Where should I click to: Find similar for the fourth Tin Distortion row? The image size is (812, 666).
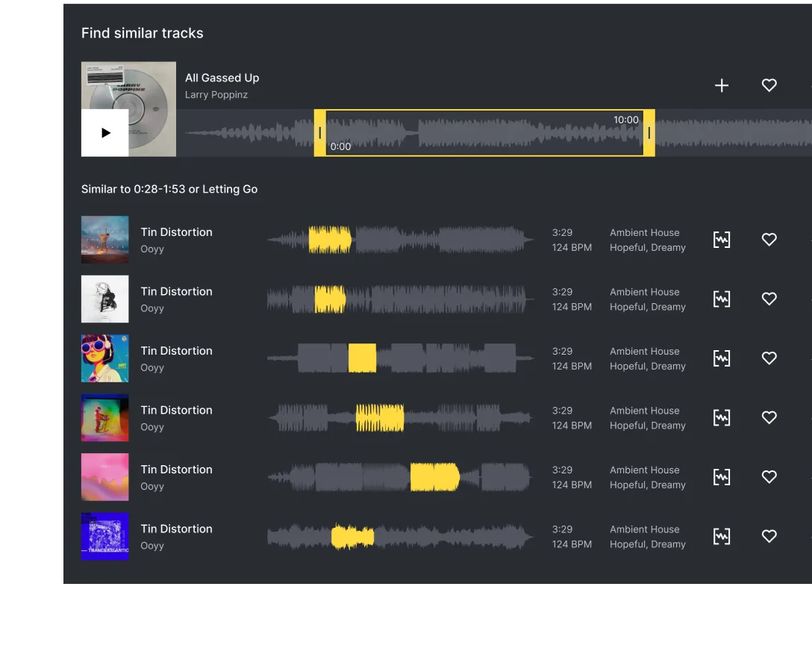click(x=721, y=417)
